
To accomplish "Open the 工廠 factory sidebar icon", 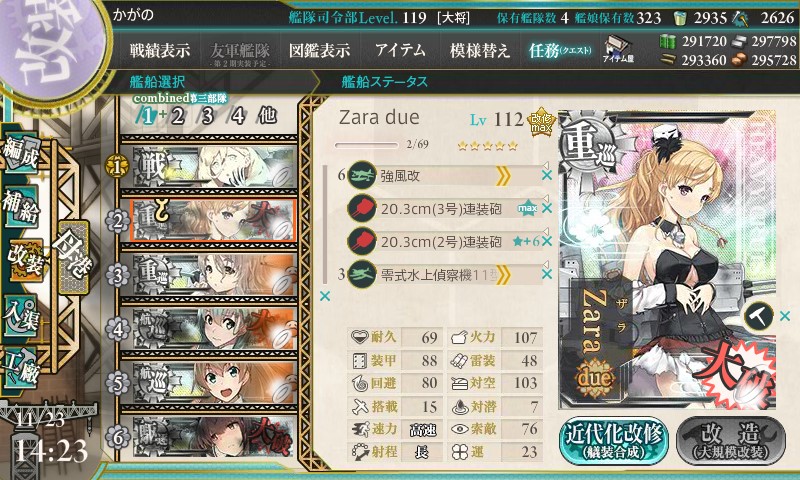I will [x=21, y=368].
